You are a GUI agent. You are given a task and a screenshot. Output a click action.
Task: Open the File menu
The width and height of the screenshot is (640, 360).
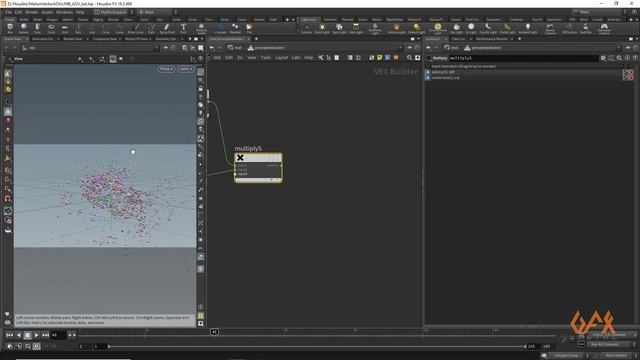tap(8, 12)
